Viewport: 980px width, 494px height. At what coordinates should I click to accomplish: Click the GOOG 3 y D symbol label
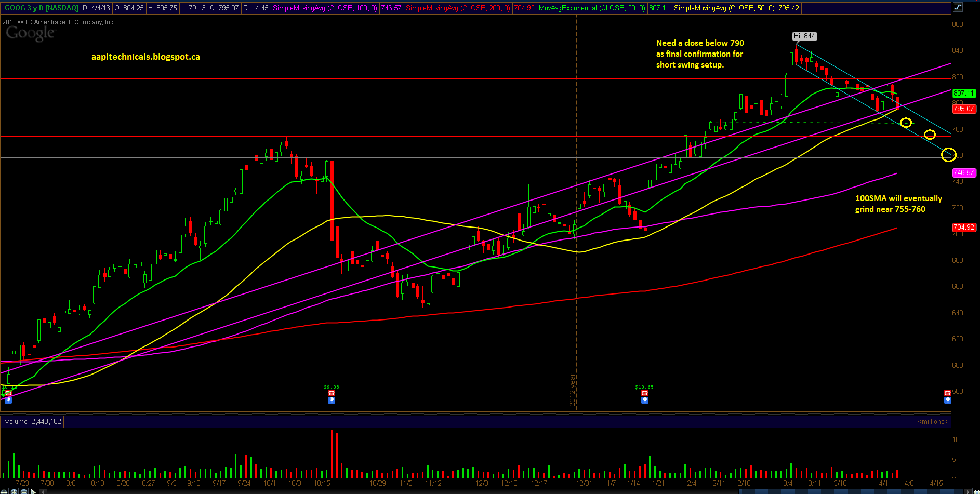click(x=42, y=8)
